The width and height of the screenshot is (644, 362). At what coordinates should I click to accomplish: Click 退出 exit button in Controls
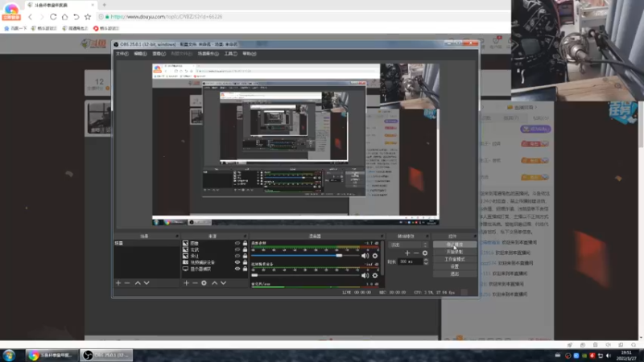455,274
